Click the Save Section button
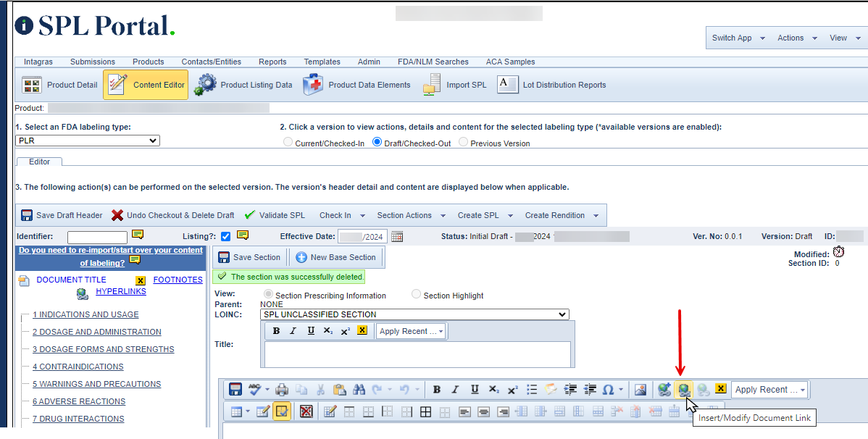The image size is (868, 439). point(249,257)
